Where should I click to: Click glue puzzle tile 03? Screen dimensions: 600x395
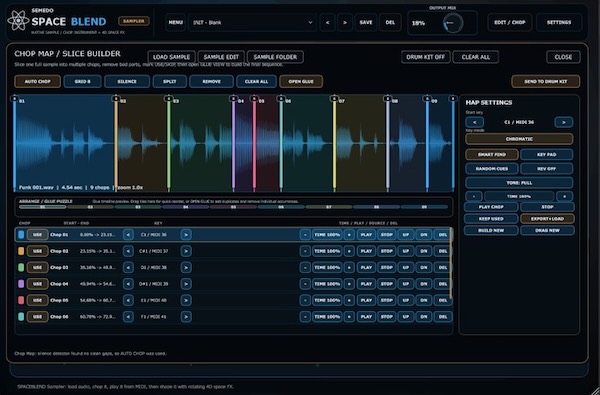click(138, 207)
